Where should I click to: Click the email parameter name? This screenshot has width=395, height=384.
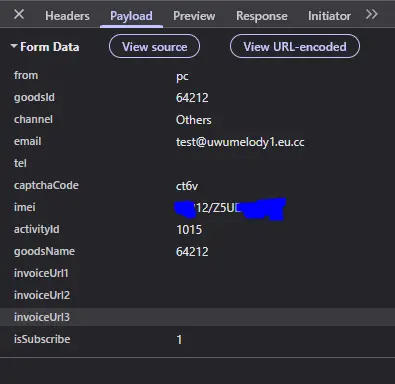28,141
